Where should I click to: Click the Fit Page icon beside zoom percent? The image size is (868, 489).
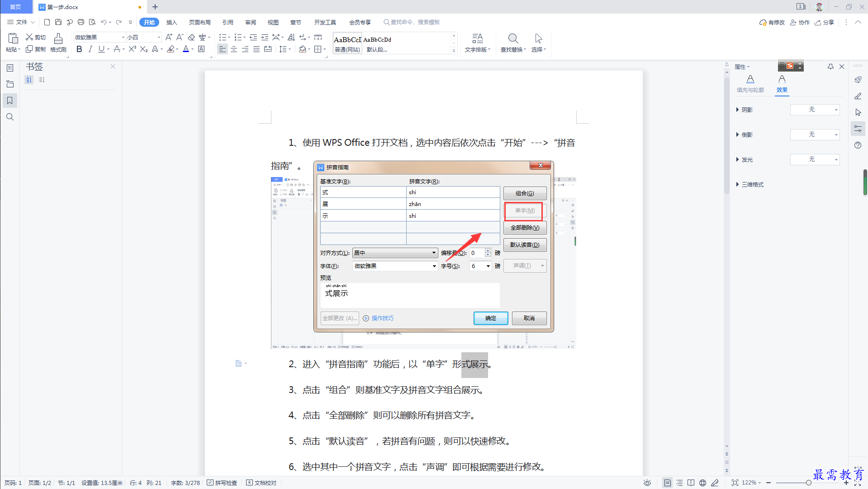[735, 483]
